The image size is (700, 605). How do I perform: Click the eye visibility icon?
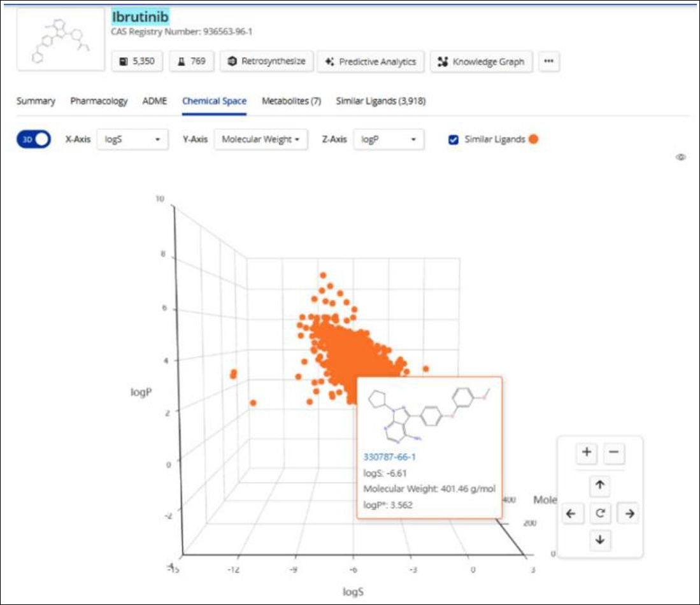click(x=680, y=157)
